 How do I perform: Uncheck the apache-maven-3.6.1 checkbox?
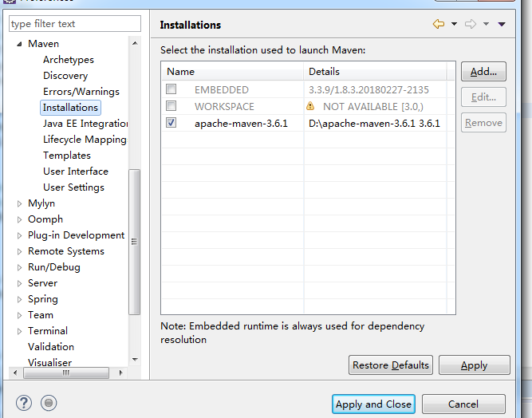(x=171, y=123)
